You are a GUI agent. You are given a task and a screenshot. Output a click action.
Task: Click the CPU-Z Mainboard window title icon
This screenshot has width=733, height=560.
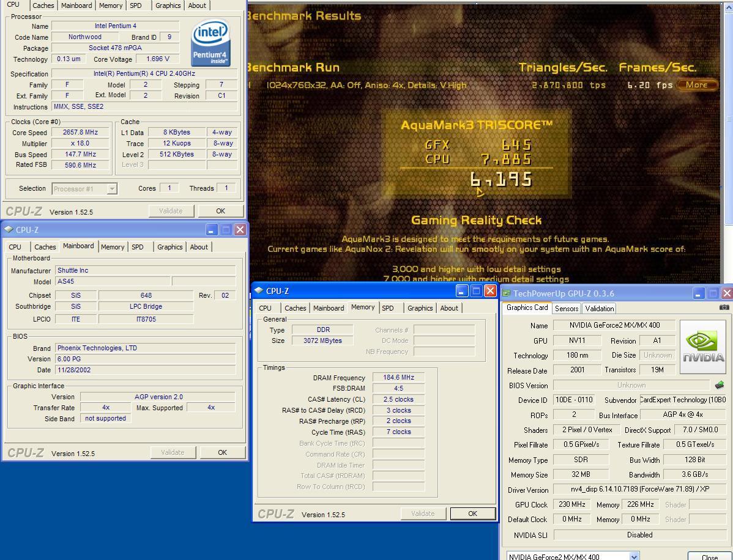(8, 229)
